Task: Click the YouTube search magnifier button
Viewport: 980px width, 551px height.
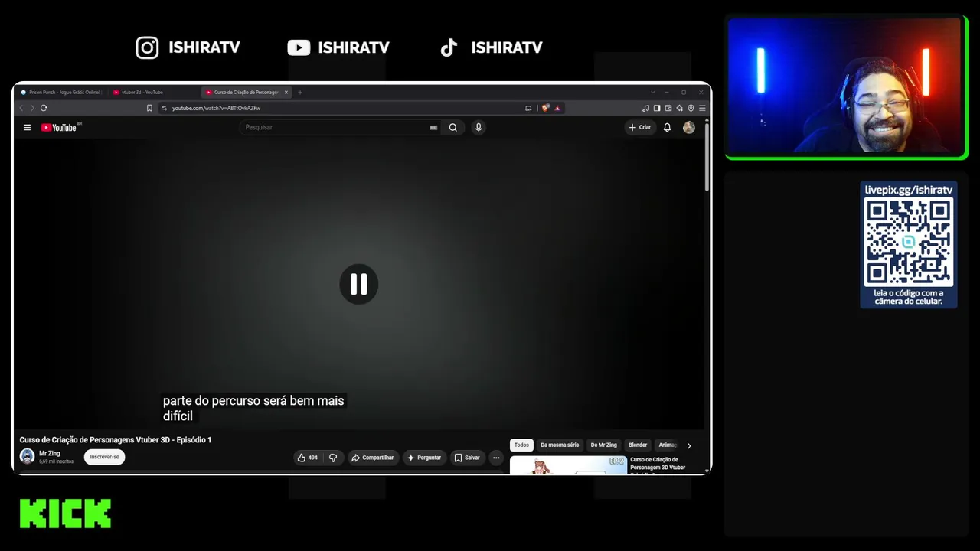Action: pyautogui.click(x=452, y=128)
